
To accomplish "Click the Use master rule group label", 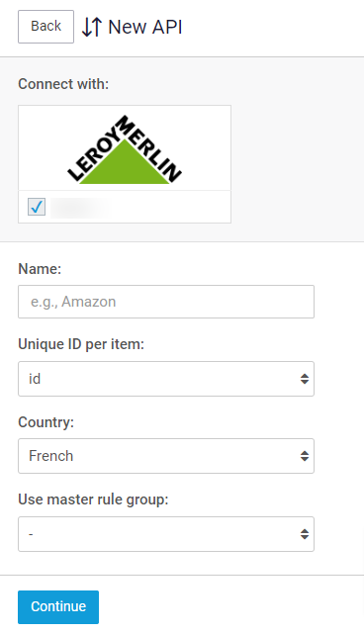I will point(93,499).
